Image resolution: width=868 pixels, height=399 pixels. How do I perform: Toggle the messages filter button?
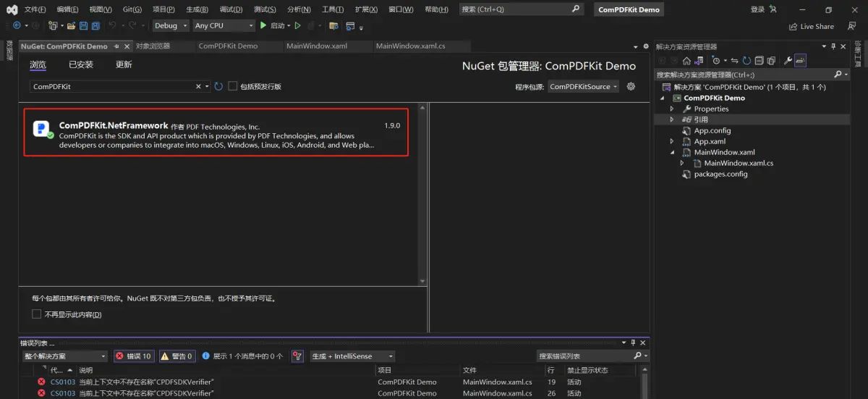242,356
